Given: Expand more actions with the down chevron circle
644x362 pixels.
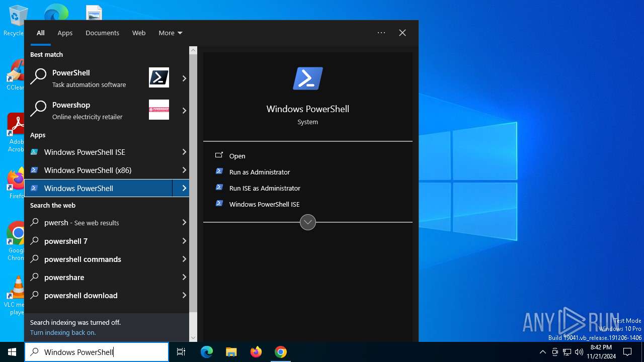Looking at the screenshot, I should [x=308, y=222].
